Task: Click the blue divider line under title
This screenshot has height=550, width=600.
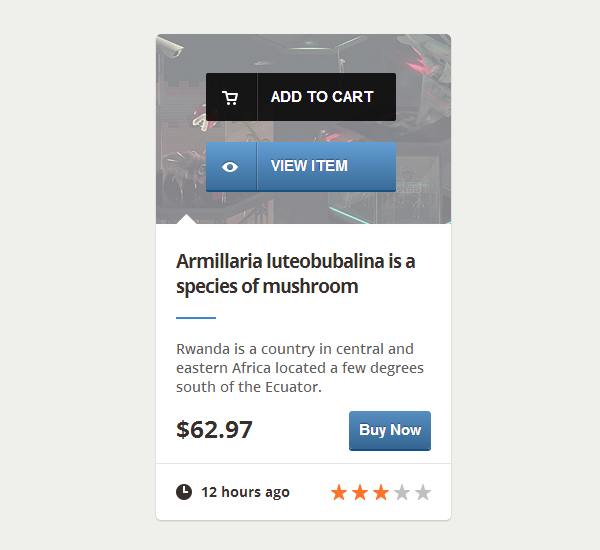Action: point(196,318)
